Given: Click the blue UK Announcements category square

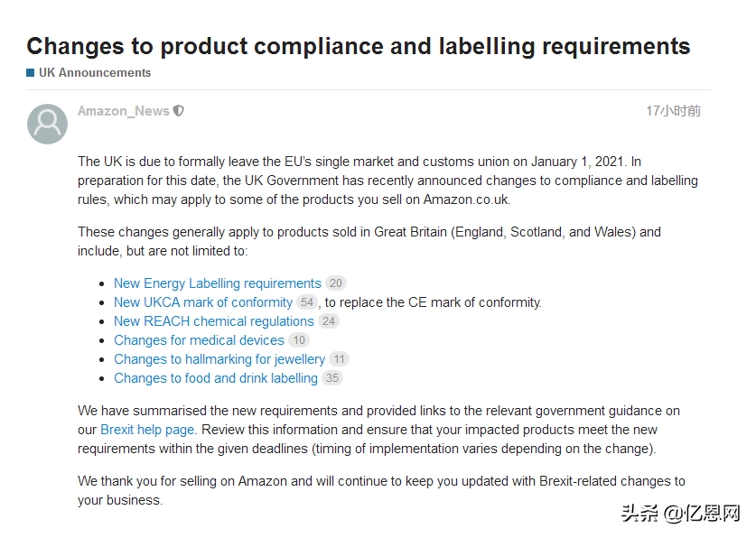Looking at the screenshot, I should coord(31,73).
